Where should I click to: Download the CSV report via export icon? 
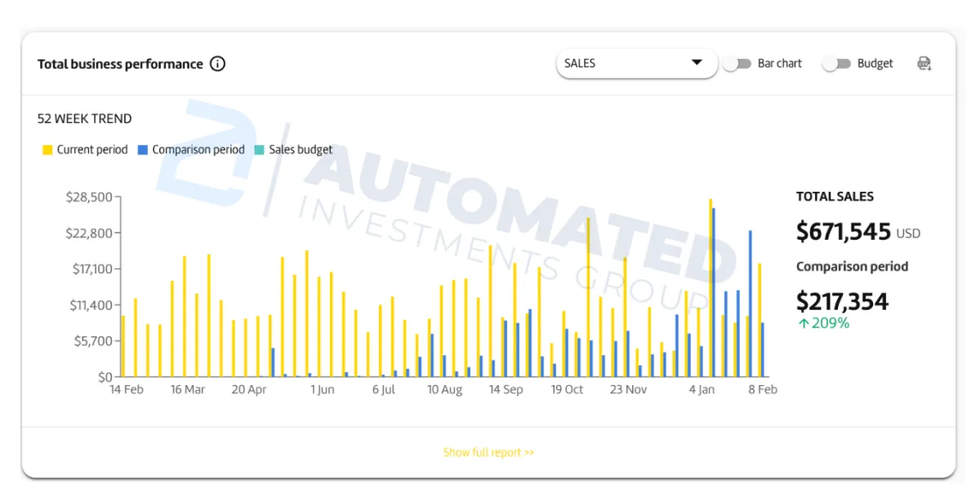[924, 64]
